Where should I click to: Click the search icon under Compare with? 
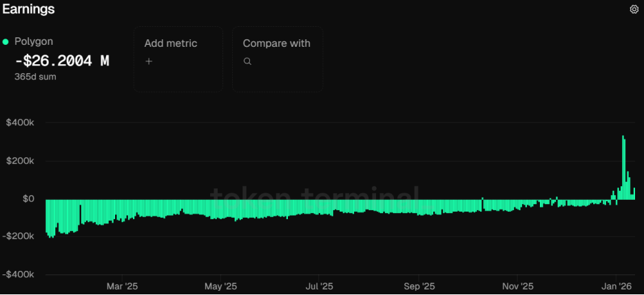pos(247,61)
